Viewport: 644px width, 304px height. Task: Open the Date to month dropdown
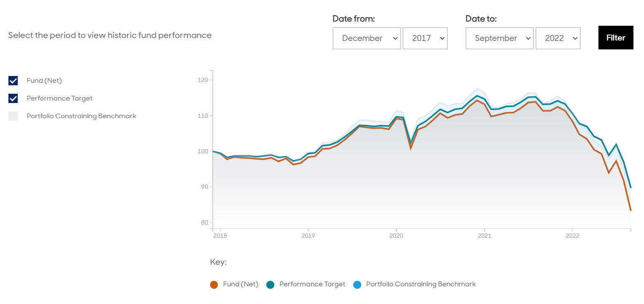tap(500, 38)
